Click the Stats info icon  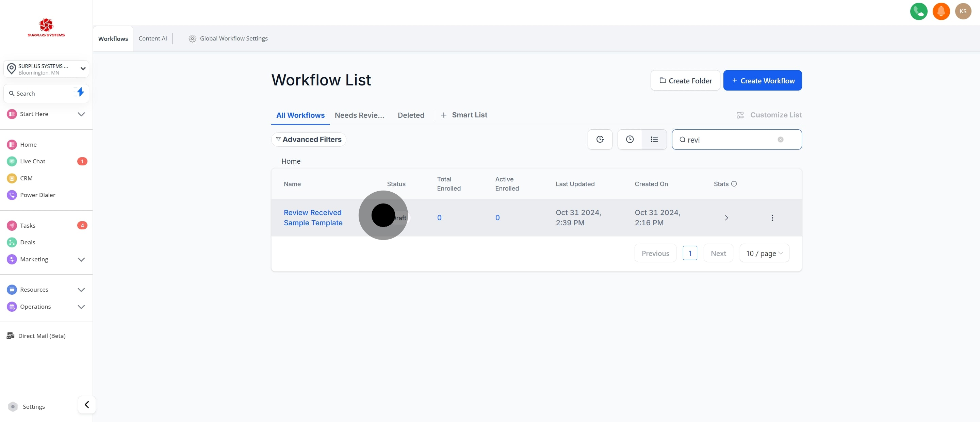pyautogui.click(x=734, y=184)
